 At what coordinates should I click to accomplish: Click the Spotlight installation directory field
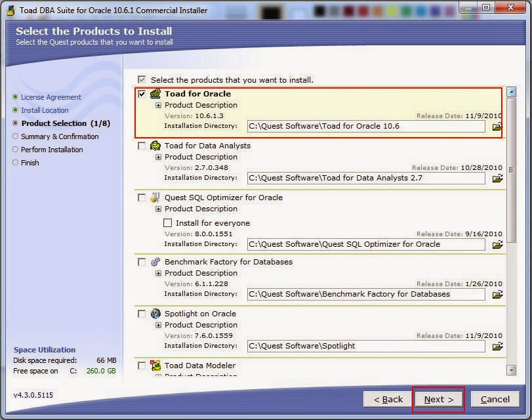[x=366, y=346]
